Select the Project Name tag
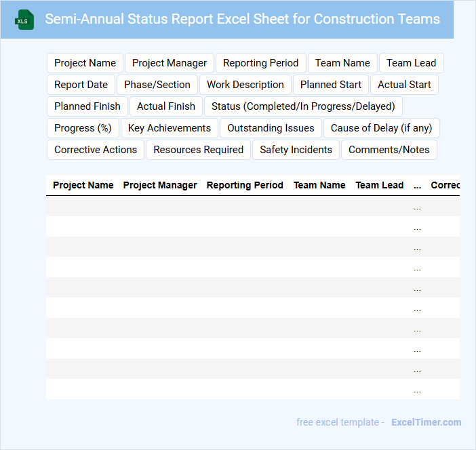The image size is (476, 450). click(85, 63)
